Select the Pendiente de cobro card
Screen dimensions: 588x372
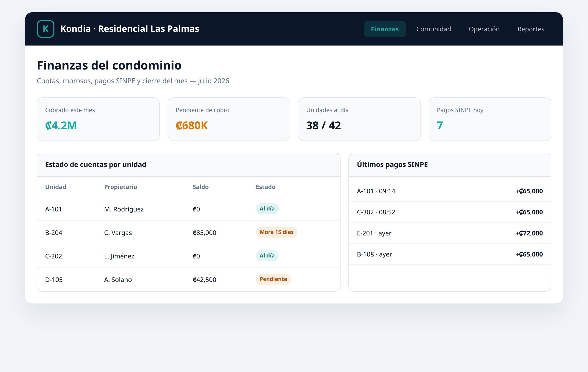pyautogui.click(x=229, y=119)
